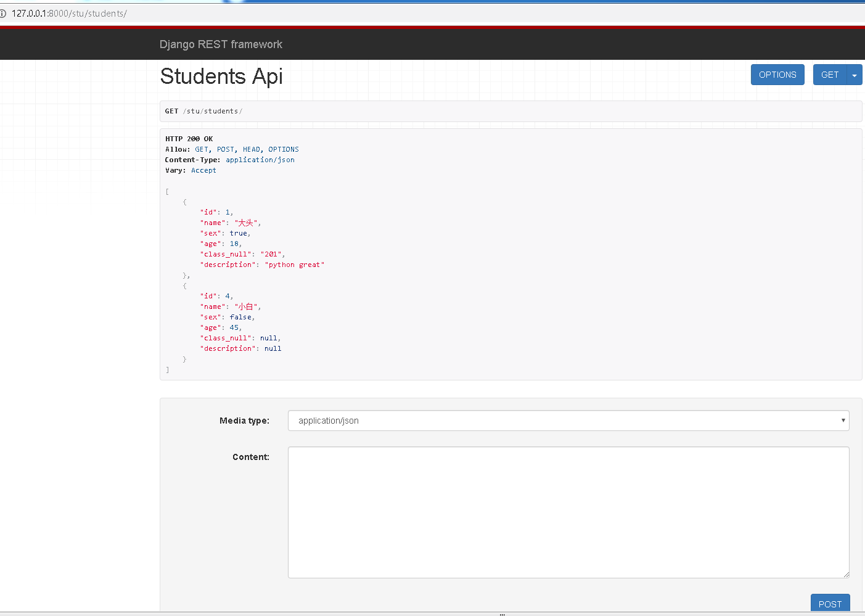Click into the Content text area
Viewport: 865px width, 616px height.
[x=568, y=512]
